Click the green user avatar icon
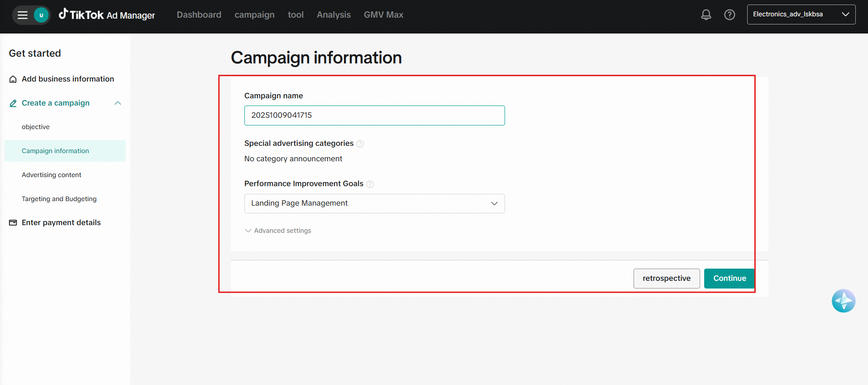Screen dimensions: 868x385 click(41, 15)
